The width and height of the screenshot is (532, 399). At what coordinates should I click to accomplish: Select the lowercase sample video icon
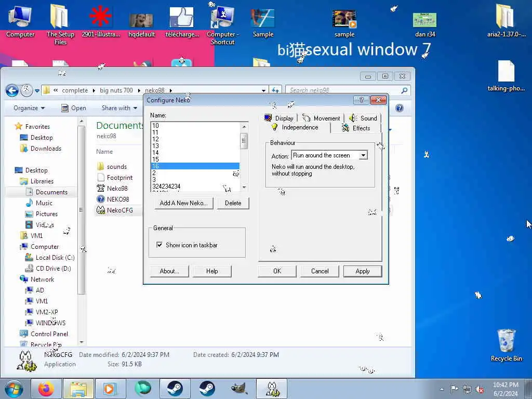[x=344, y=23]
